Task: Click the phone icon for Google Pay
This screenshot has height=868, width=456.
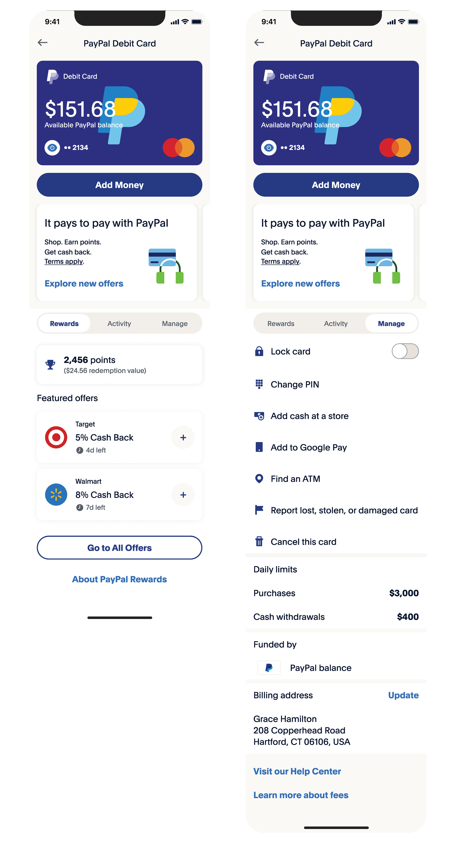Action: [259, 447]
